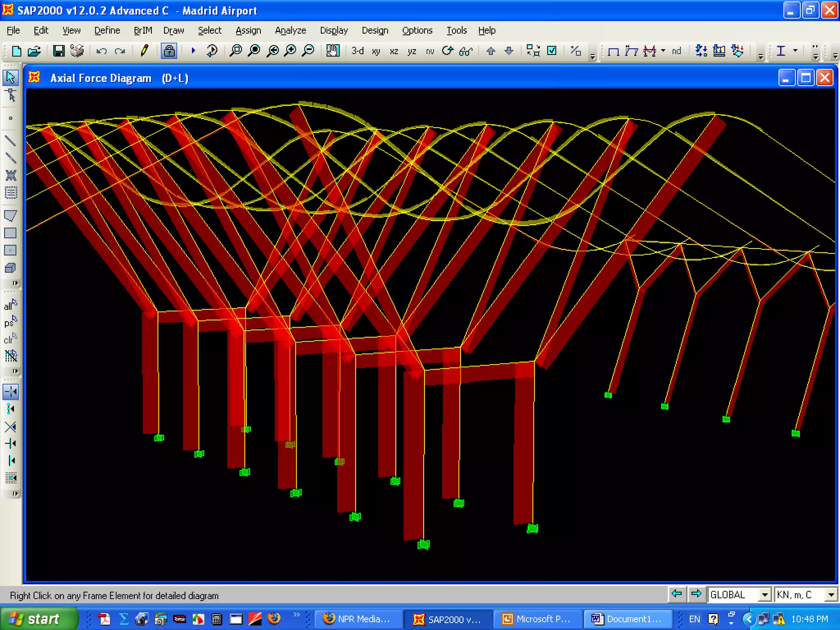Click the Move Up in List arrow
Image resolution: width=840 pixels, height=630 pixels.
pyautogui.click(x=491, y=51)
